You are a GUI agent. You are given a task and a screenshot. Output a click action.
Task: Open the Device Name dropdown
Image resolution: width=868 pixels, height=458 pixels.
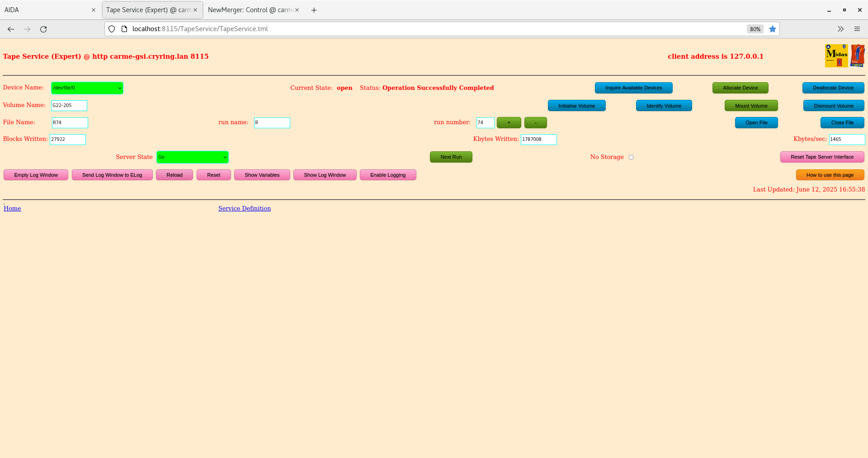(87, 88)
